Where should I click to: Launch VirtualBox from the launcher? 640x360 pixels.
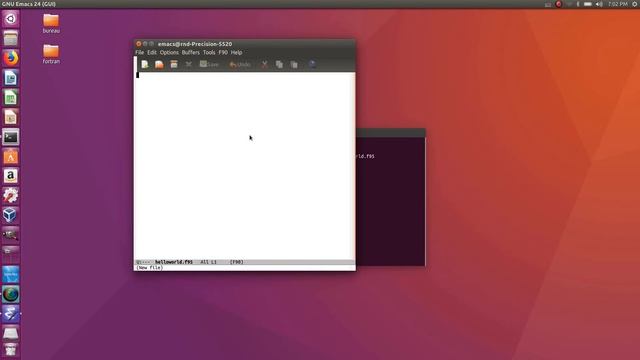(11, 215)
